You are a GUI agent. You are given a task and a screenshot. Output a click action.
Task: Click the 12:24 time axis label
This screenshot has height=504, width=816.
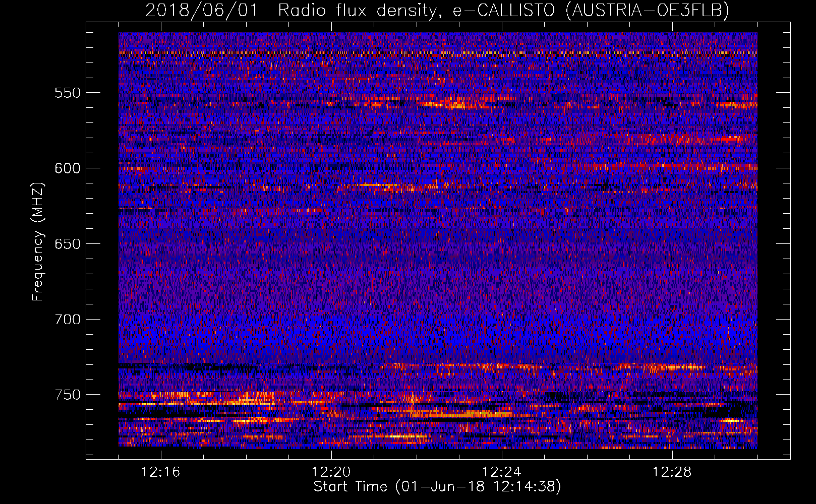pyautogui.click(x=502, y=472)
